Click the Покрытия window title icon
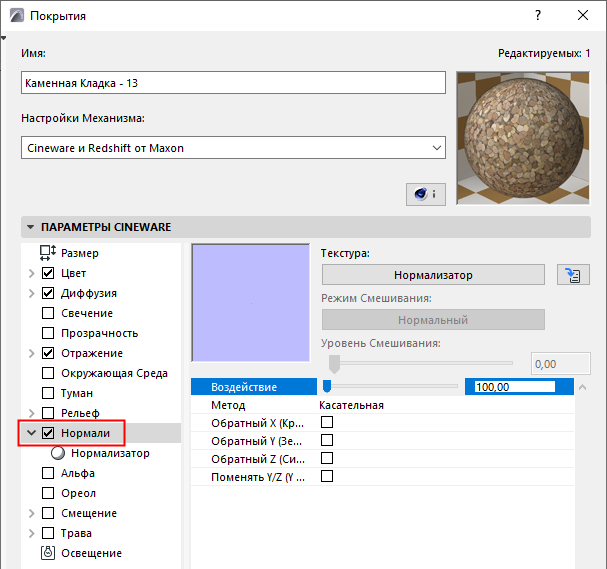607x569 pixels. click(x=17, y=16)
